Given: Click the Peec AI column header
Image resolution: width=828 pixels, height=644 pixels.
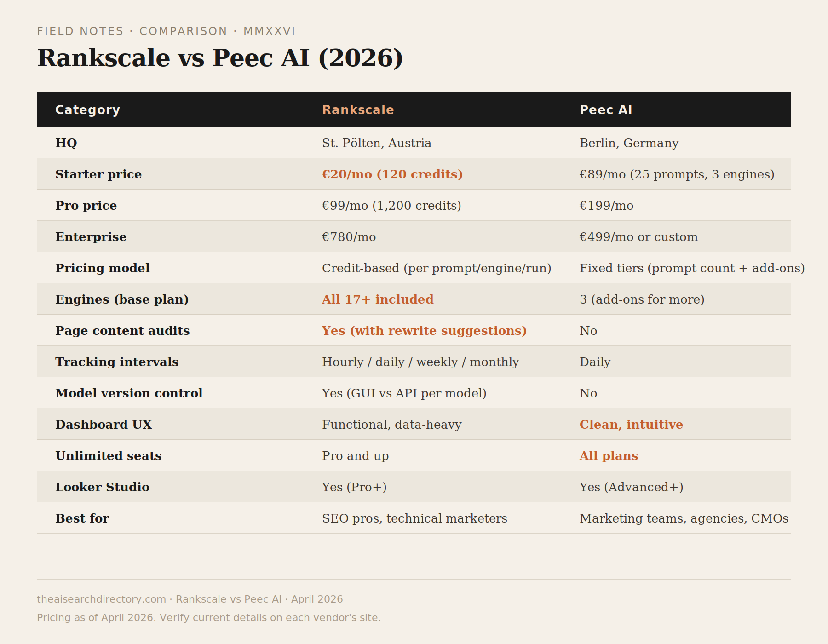Looking at the screenshot, I should tap(605, 110).
